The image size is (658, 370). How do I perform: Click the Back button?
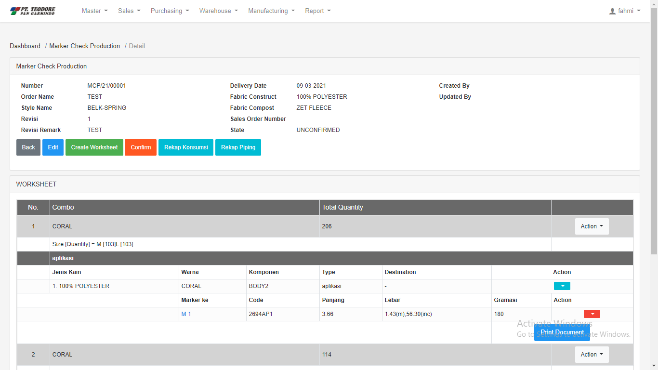(28, 147)
